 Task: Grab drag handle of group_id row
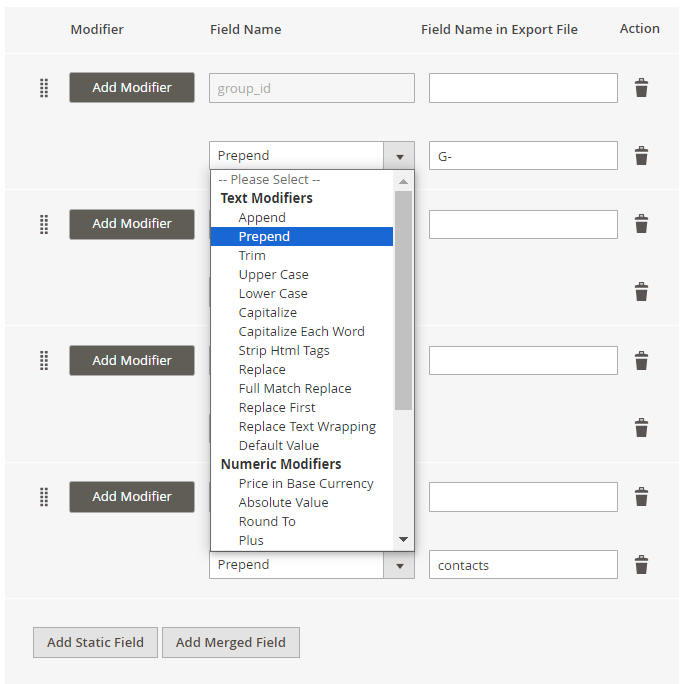click(x=44, y=88)
